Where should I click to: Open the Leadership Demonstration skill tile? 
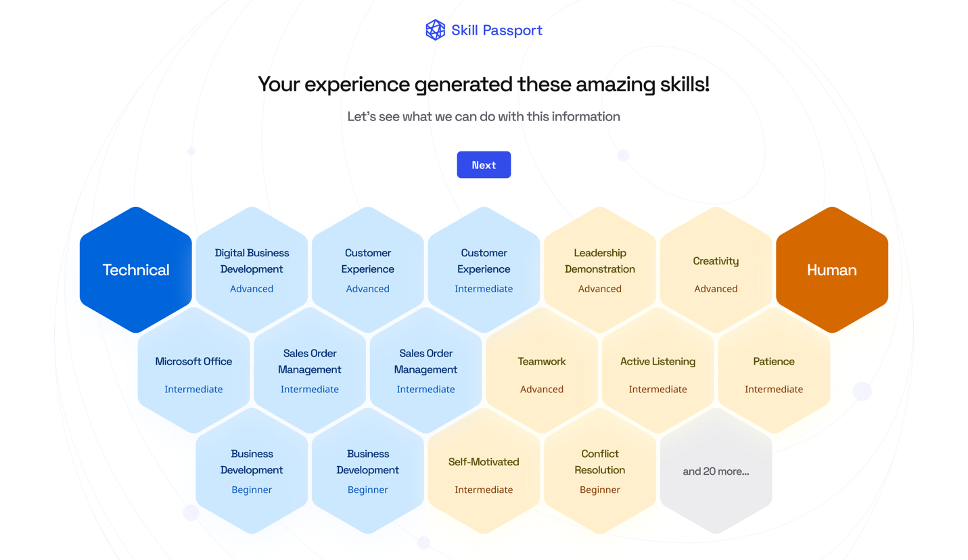click(x=600, y=270)
